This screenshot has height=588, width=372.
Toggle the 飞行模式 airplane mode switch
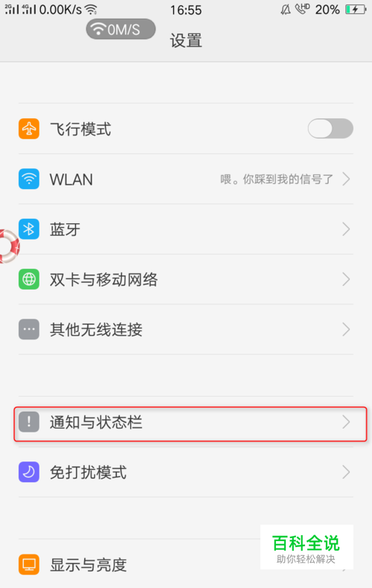pyautogui.click(x=330, y=129)
